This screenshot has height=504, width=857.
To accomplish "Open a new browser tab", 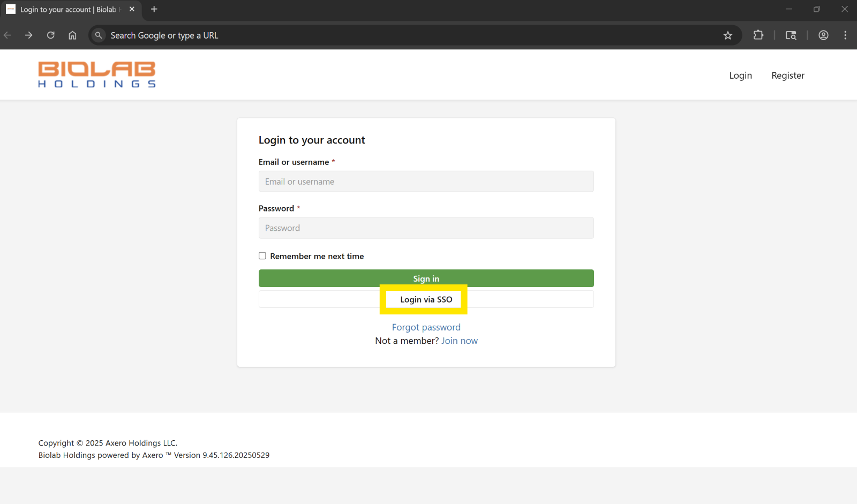I will (x=154, y=9).
